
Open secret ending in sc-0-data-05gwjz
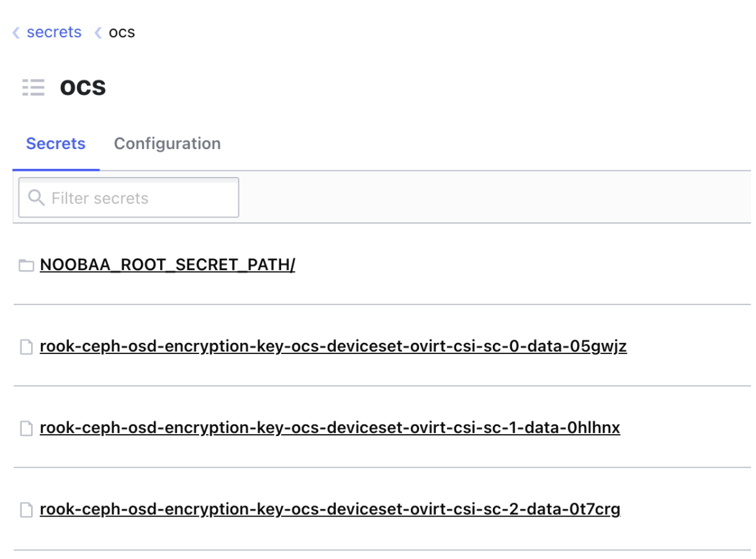click(333, 347)
